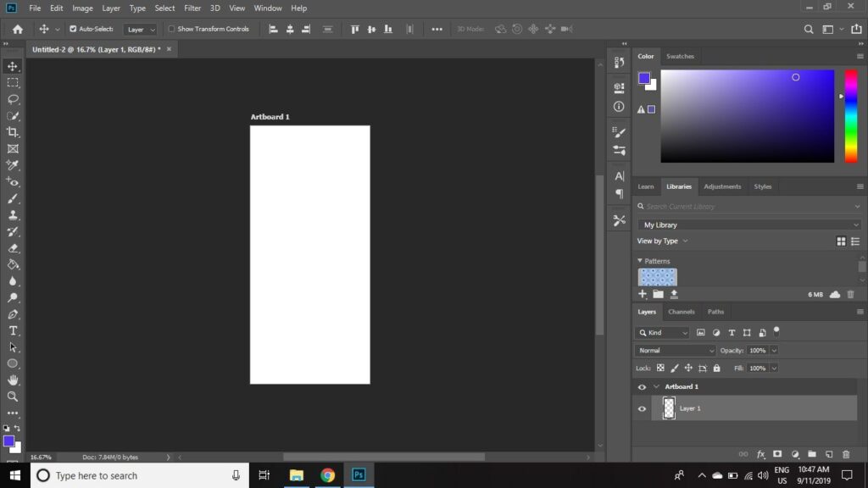Collapse the Patterns section

click(x=640, y=261)
